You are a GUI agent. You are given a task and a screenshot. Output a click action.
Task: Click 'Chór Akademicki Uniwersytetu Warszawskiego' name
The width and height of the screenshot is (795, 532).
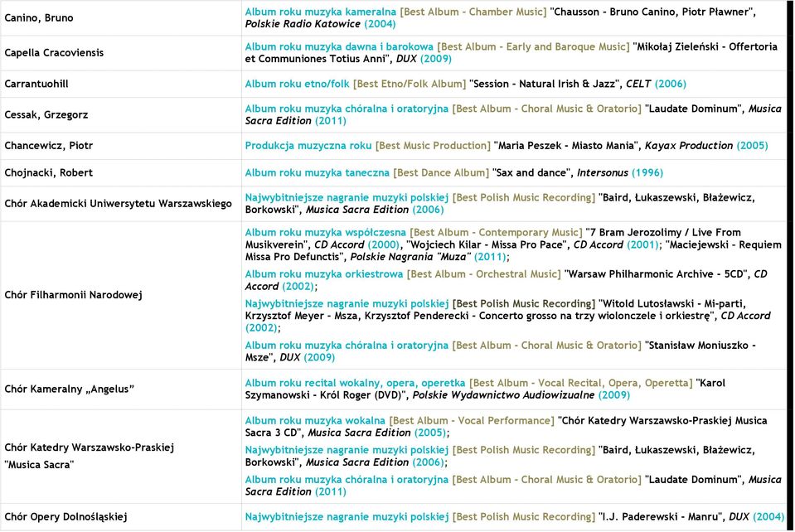(x=119, y=204)
